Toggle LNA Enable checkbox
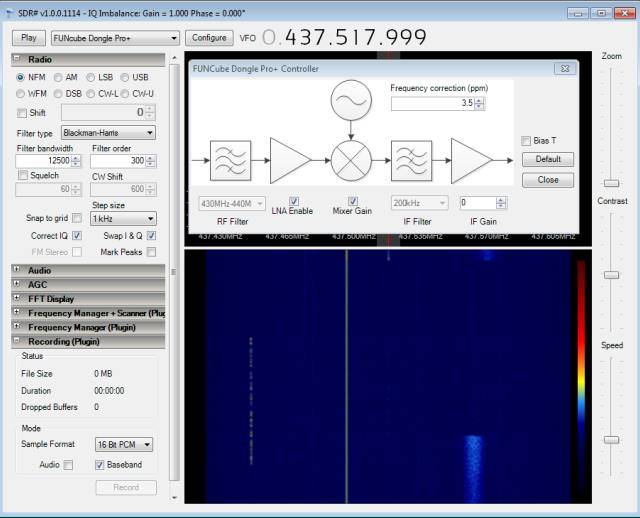 pos(294,201)
